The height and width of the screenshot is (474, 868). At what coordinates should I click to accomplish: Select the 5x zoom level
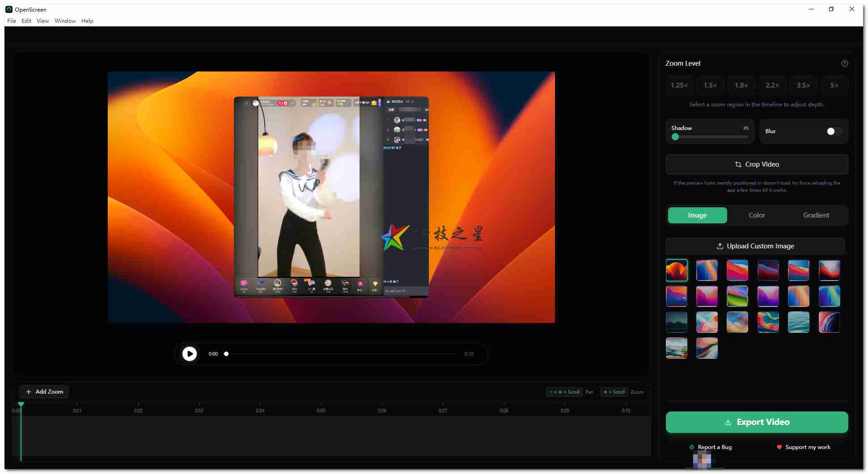pos(834,85)
